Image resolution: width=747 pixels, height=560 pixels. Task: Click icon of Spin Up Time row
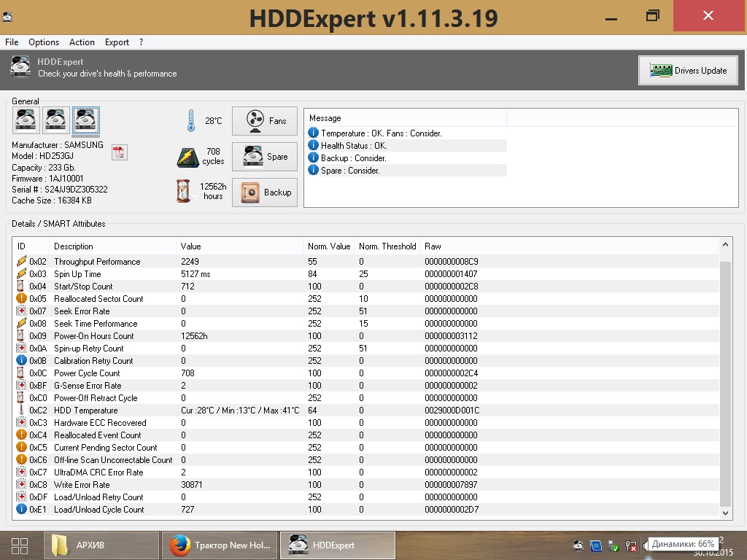(x=21, y=273)
